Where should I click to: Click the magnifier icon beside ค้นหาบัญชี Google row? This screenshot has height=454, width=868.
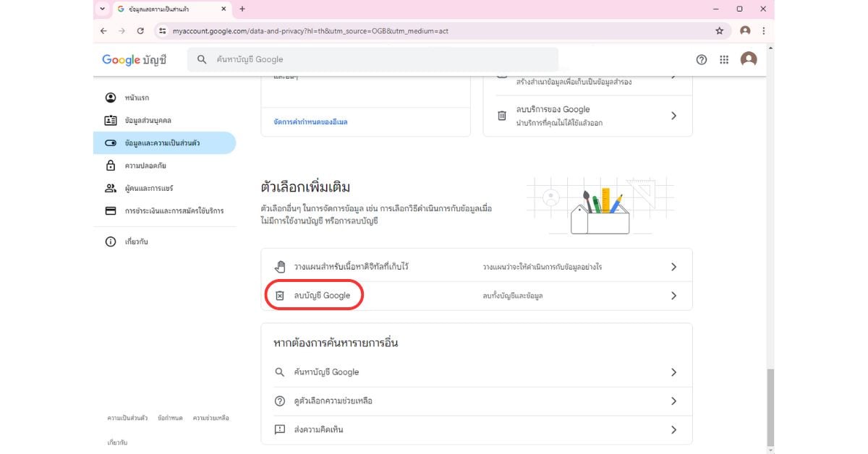[x=280, y=372]
